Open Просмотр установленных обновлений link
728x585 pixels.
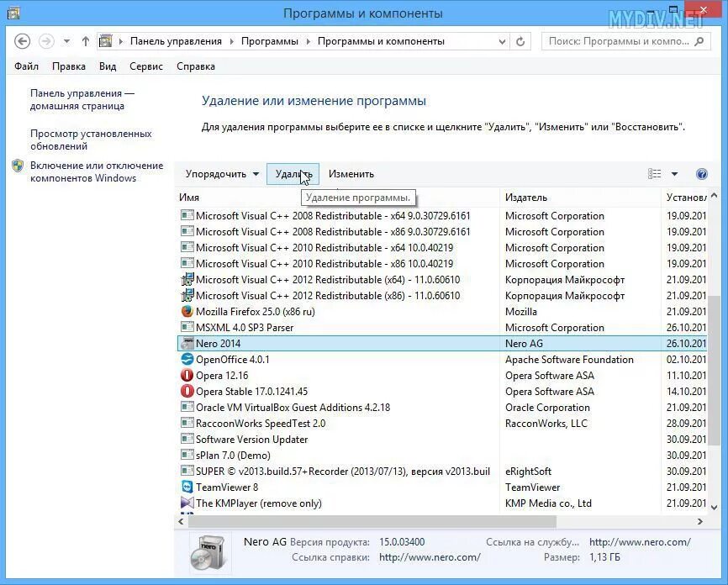[91, 140]
